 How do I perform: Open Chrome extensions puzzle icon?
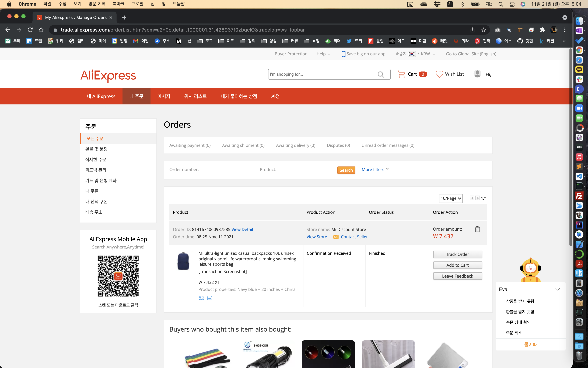pyautogui.click(x=542, y=30)
